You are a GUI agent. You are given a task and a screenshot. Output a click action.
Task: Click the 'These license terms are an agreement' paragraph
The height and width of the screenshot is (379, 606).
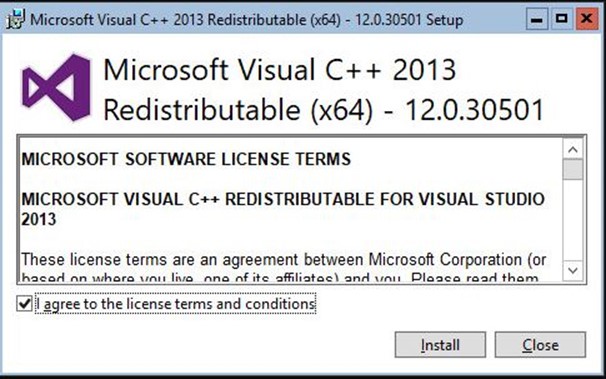coord(283,260)
